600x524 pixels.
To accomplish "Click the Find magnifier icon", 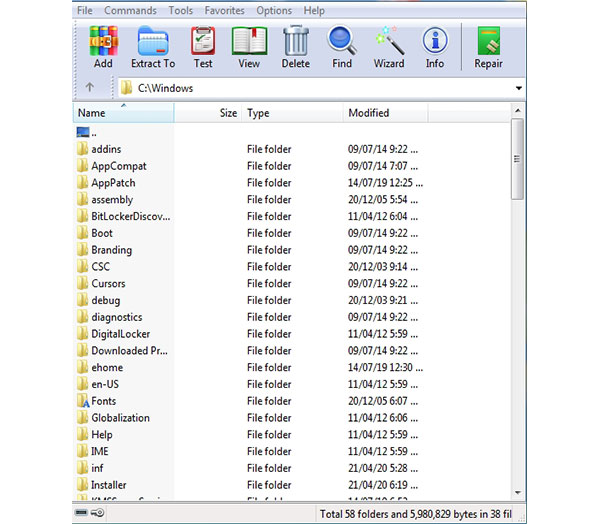I will pos(342,41).
